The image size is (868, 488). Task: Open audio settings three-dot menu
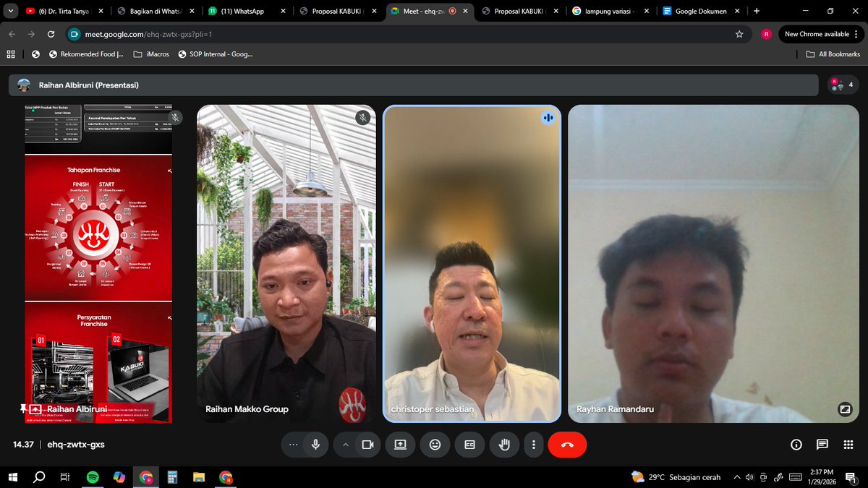(293, 445)
